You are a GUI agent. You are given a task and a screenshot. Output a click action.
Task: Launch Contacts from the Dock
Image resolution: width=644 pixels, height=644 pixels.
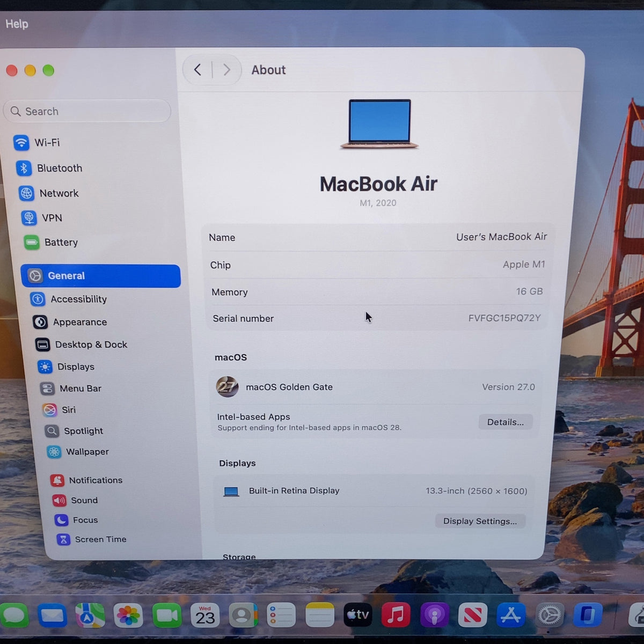coord(243,616)
